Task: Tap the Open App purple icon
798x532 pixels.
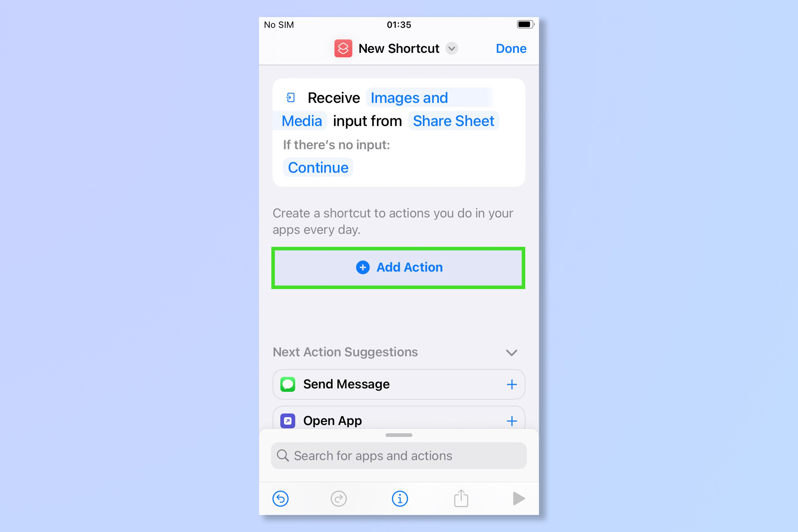Action: click(289, 421)
